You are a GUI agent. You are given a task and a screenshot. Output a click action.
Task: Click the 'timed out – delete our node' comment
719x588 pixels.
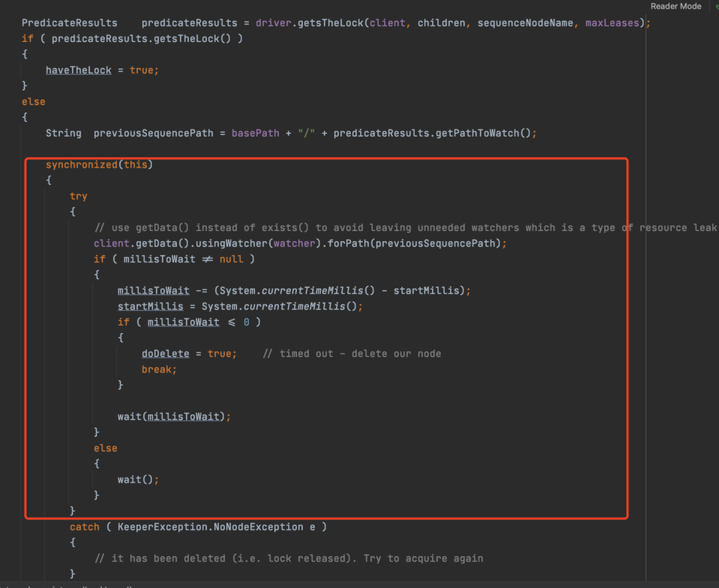pyautogui.click(x=352, y=354)
